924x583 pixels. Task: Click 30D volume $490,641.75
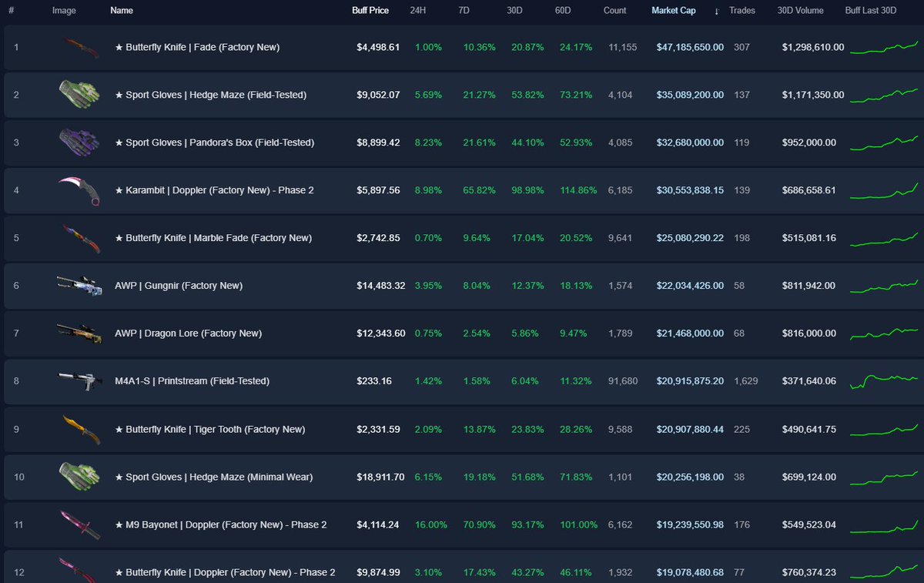[x=808, y=429]
